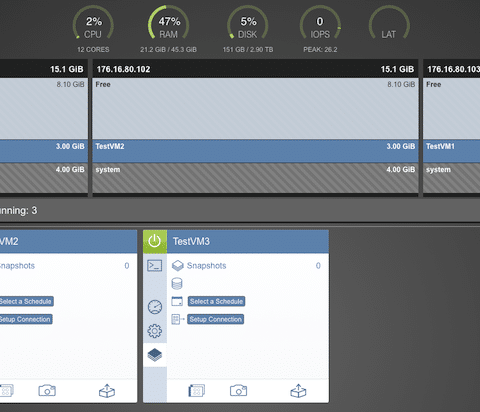Click the TestVM3 snapshot count 0

coord(318,266)
